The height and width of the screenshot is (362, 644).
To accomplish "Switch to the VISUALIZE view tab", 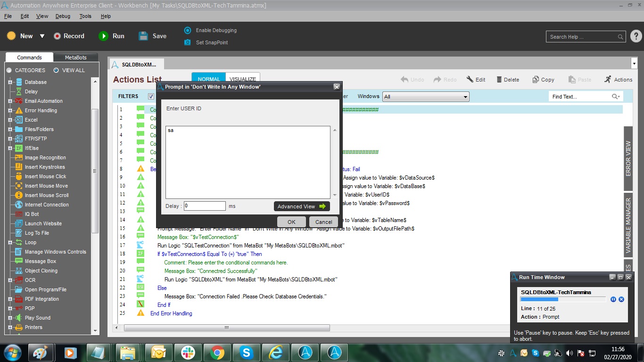I will coord(243,79).
